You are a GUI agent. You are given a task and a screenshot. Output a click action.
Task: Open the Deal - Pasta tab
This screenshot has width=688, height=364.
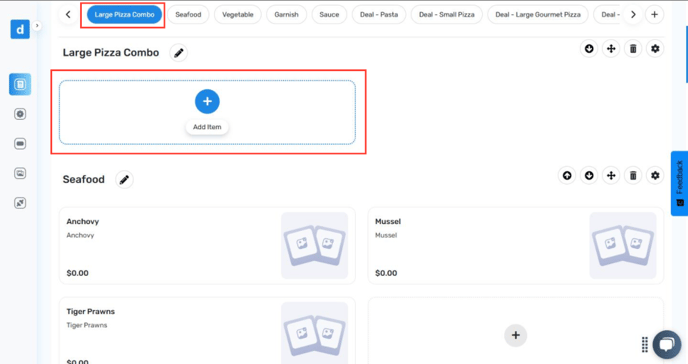[379, 14]
